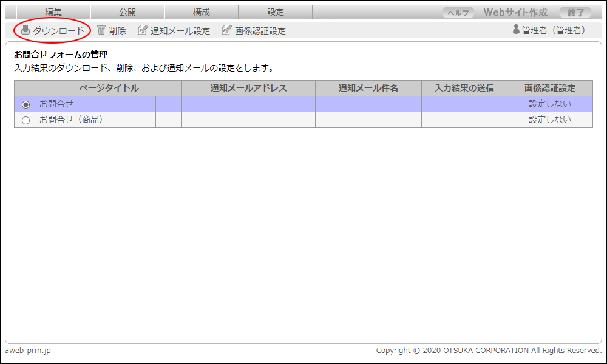Click the ページタイトル column header

[109, 88]
